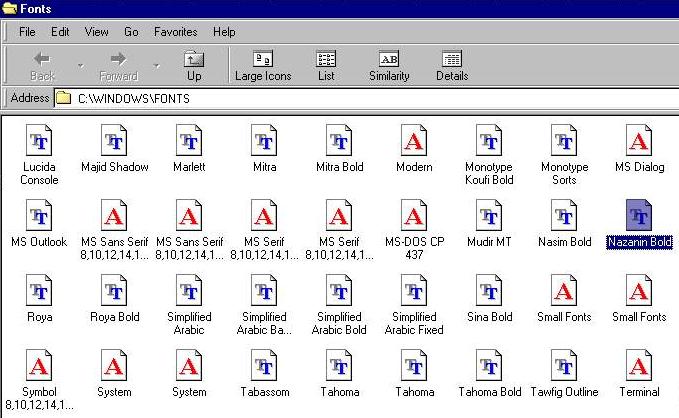Switch to List view
The width and height of the screenshot is (679, 418).
click(x=326, y=66)
